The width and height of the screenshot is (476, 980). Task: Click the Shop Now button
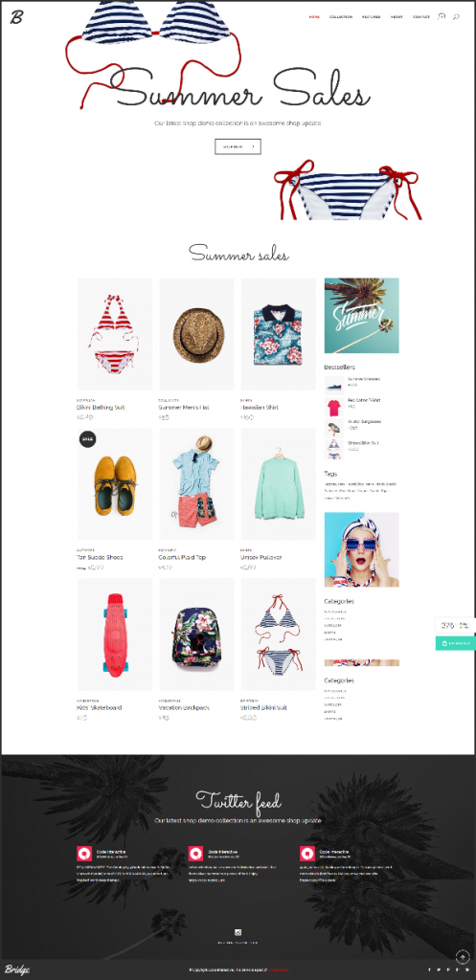pyautogui.click(x=238, y=146)
